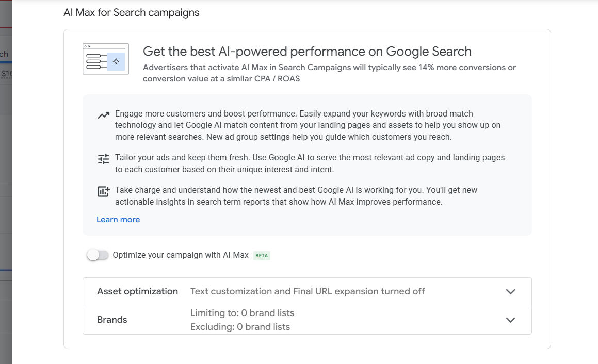Expand the Brands section chevron
This screenshot has height=364, width=598.
(510, 320)
